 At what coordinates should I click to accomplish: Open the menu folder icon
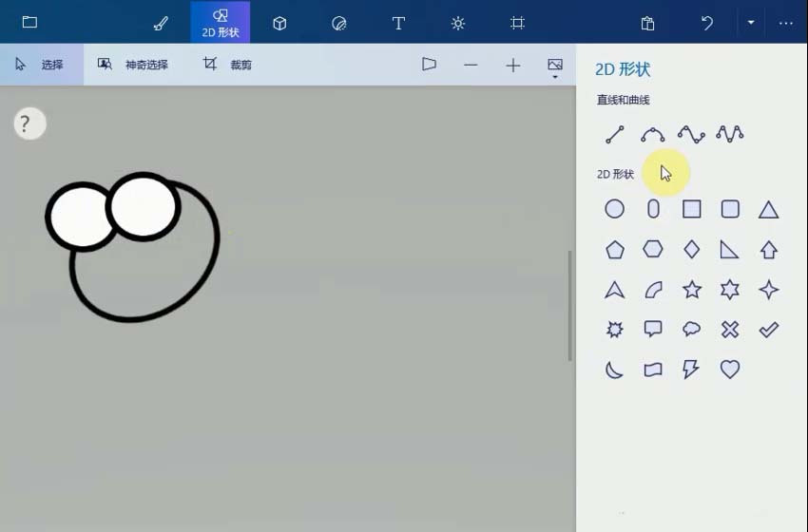tap(29, 22)
